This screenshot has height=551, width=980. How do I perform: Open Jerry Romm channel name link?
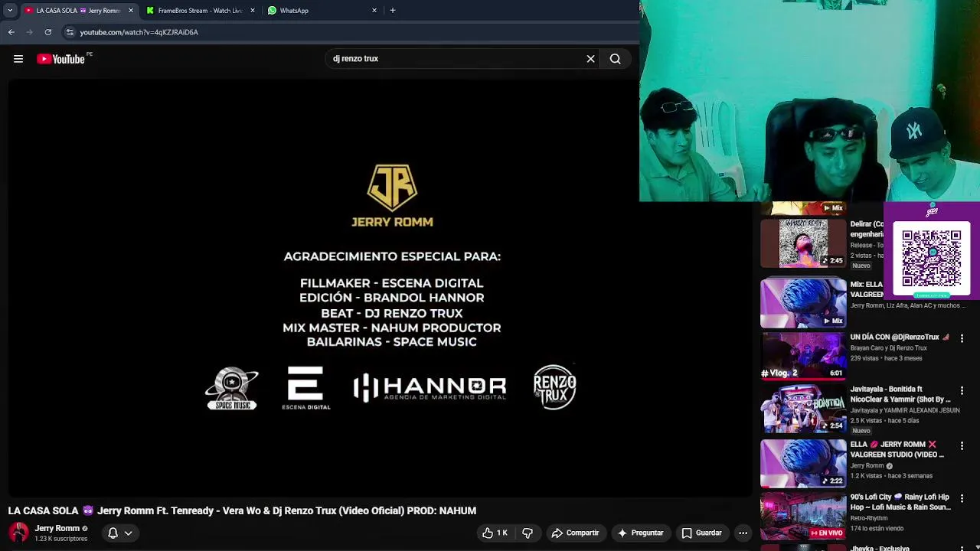point(57,528)
